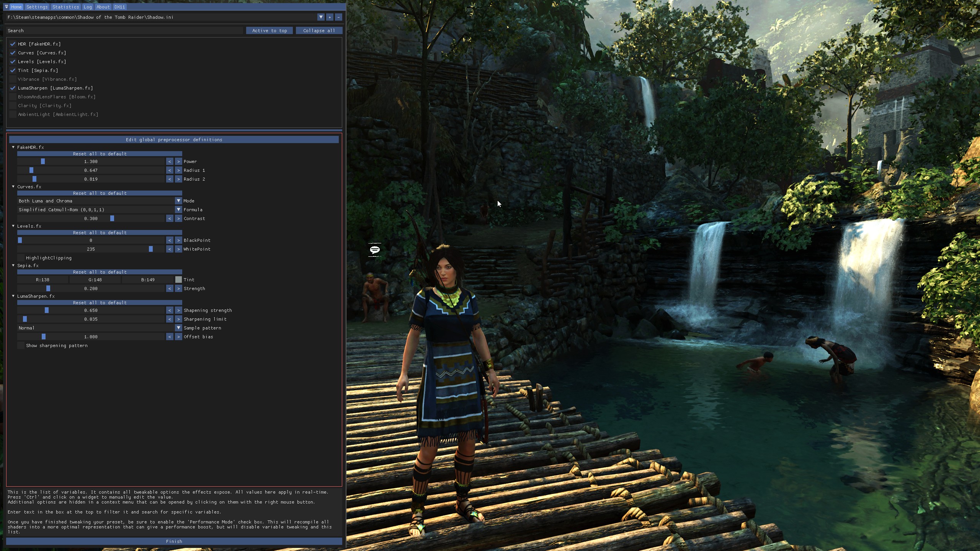Increase Radius 2 with right arrow

click(178, 179)
